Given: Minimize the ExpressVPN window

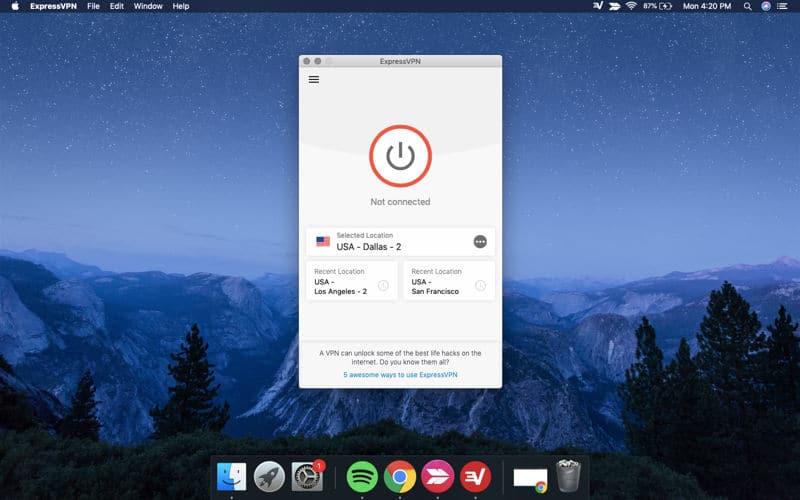Looking at the screenshot, I should pyautogui.click(x=318, y=61).
